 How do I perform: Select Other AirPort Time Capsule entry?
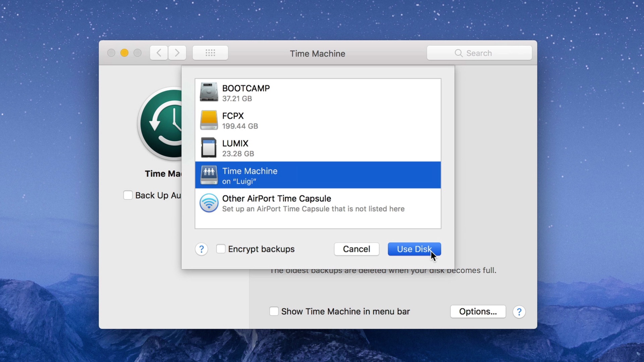(302, 203)
